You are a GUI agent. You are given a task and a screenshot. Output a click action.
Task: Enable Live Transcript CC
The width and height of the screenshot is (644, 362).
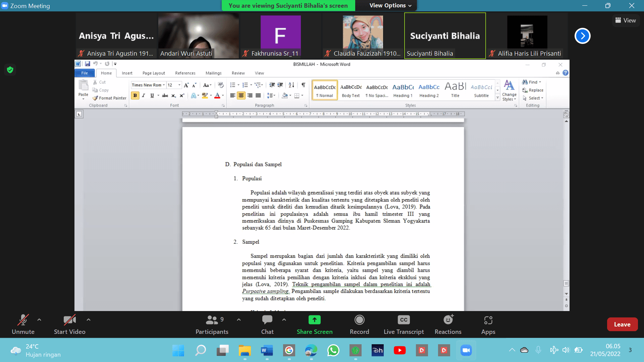(404, 324)
